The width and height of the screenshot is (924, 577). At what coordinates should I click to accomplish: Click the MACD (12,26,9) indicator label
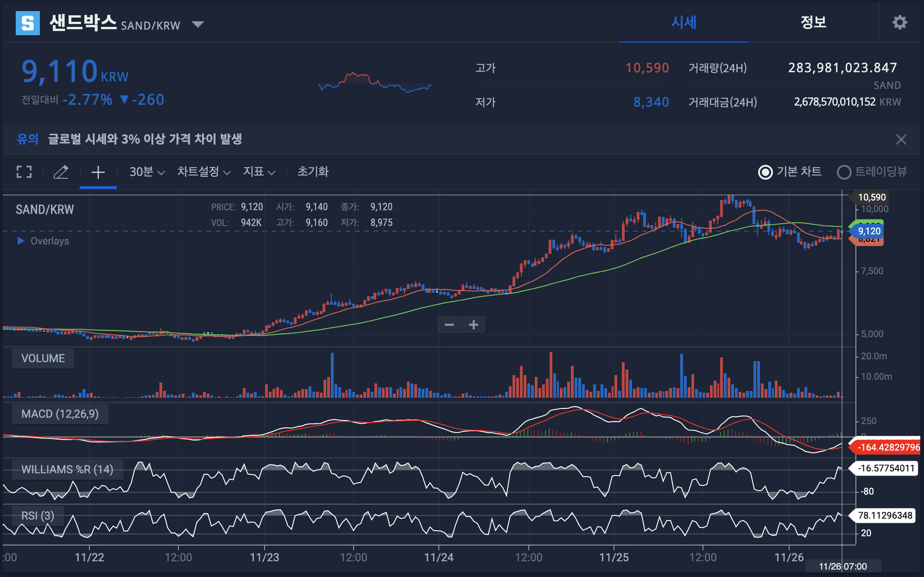tap(60, 414)
